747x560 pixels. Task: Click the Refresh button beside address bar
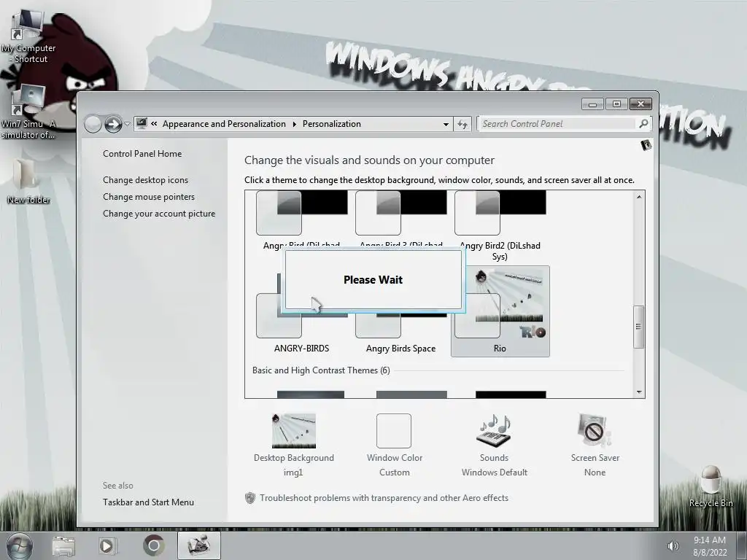[x=462, y=124]
